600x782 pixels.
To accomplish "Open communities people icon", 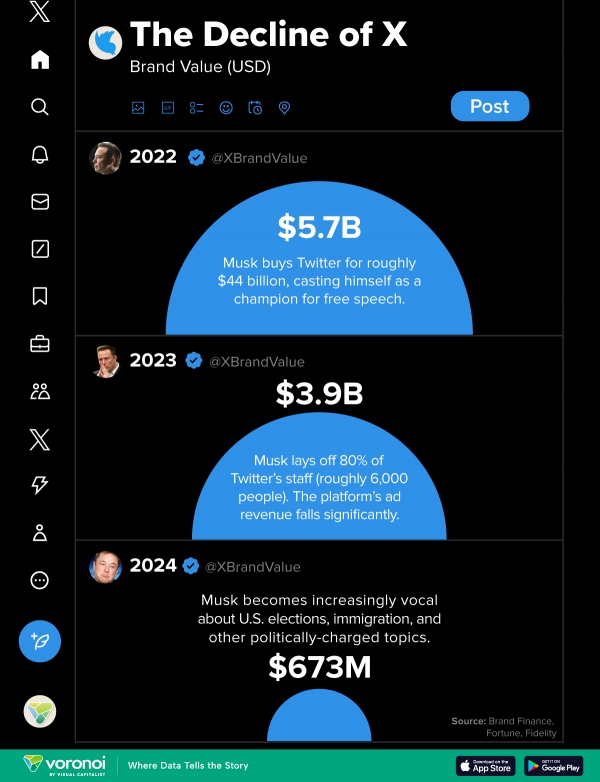I will 40,391.
